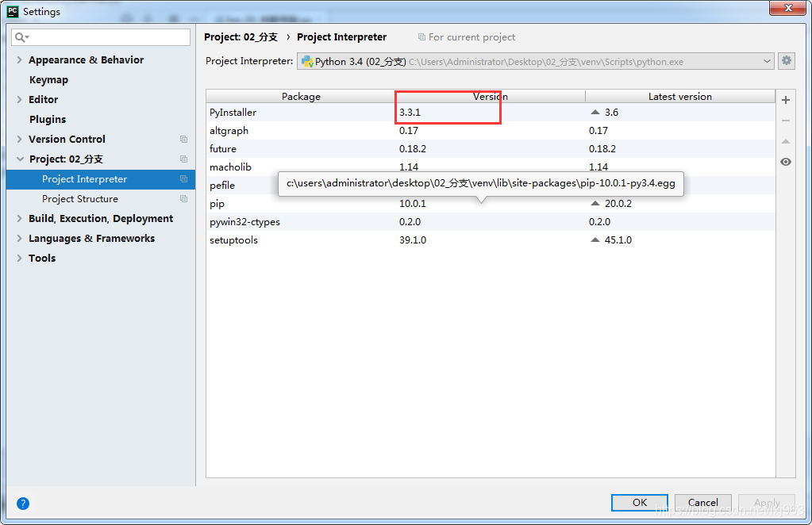Toggle the show early releases eye icon
Viewport: 812px width, 525px height.
[786, 162]
